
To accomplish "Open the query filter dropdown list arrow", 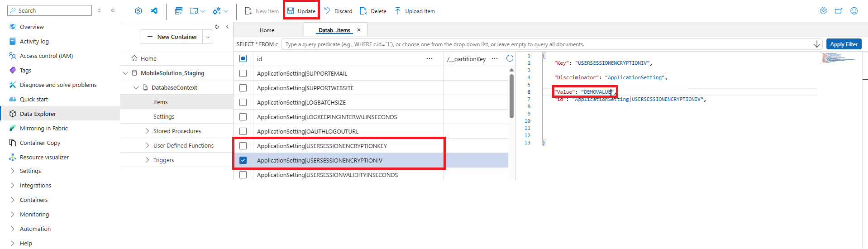I will click(x=817, y=44).
